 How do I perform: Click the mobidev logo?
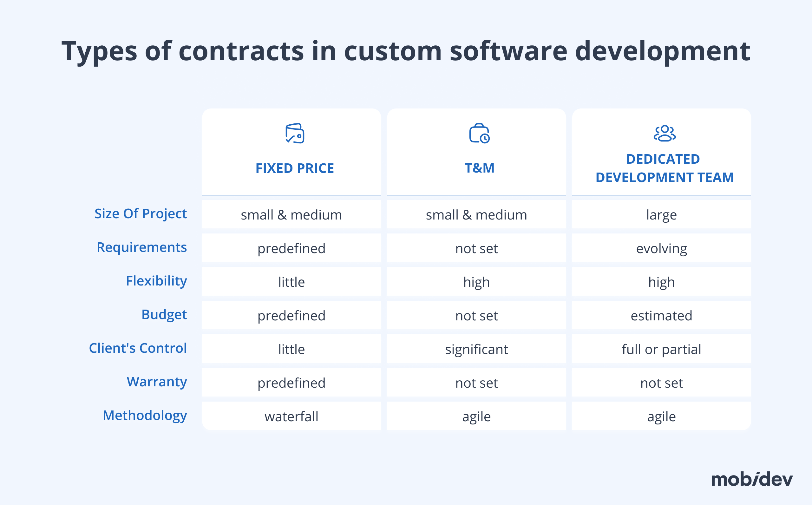point(751,479)
